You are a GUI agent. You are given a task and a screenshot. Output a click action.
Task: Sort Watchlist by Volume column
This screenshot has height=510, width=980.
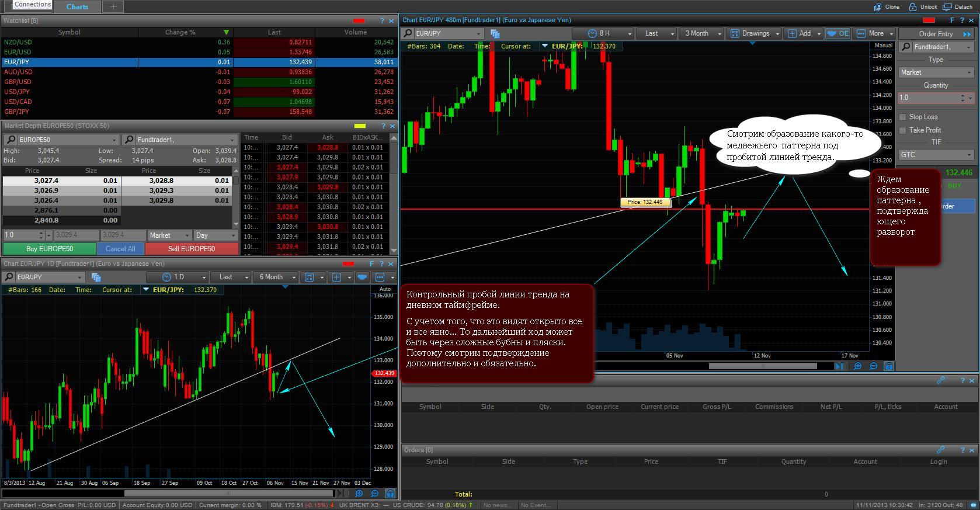[x=355, y=32]
